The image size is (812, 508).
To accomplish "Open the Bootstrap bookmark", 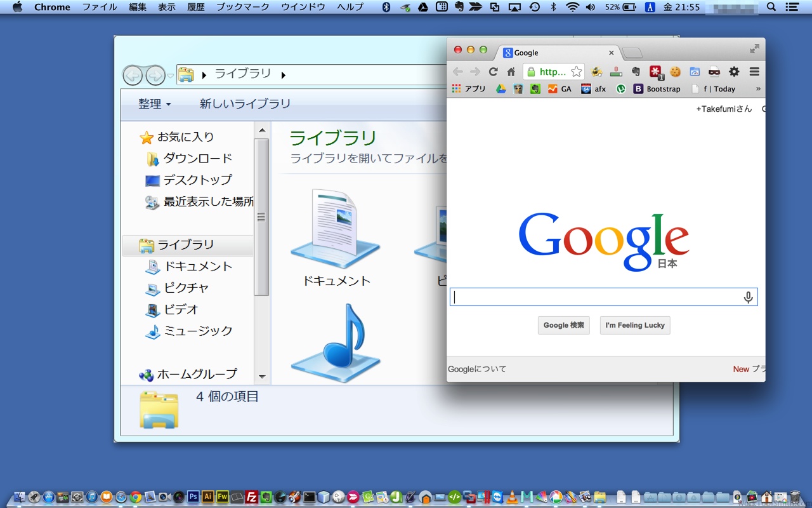I will tap(657, 89).
